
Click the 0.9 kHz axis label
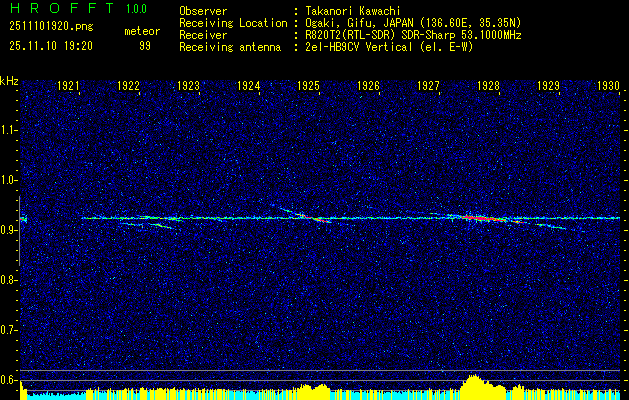click(7, 230)
